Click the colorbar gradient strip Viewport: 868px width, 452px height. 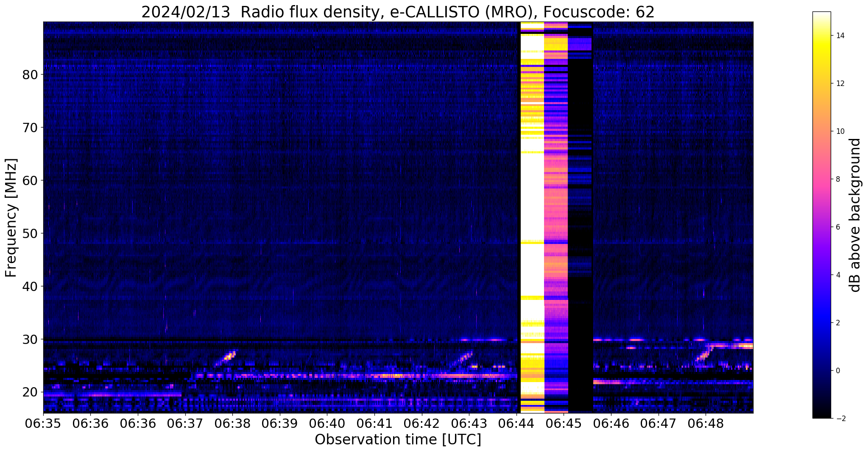tap(821, 215)
